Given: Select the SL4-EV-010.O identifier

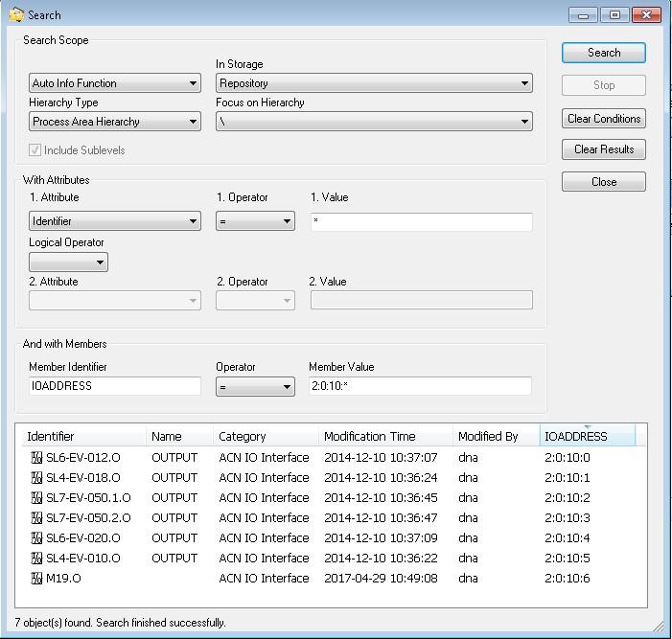Looking at the screenshot, I should 83,559.
